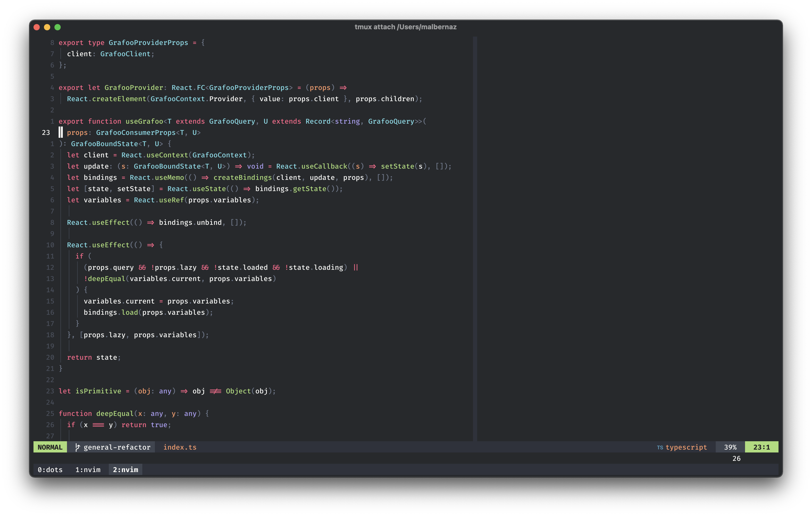
Task: Click the general-refactor branch name
Action: (117, 447)
